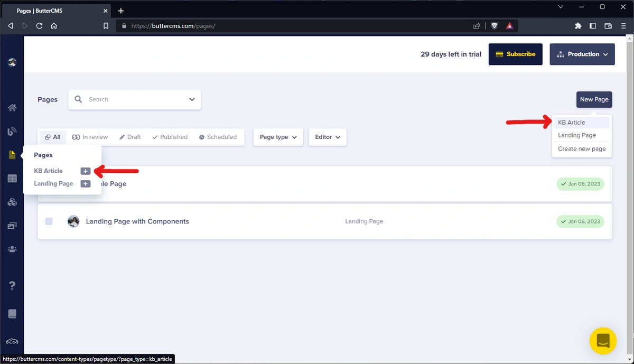Select the In review filter tab
This screenshot has width=634, height=364.
coord(90,137)
